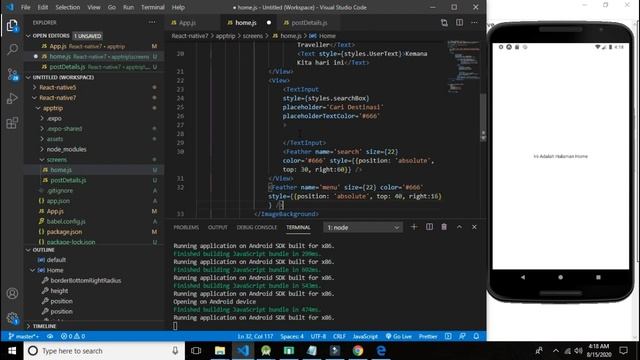Click master branch in status bar
Screen dimensions: 640x360
click(24, 336)
